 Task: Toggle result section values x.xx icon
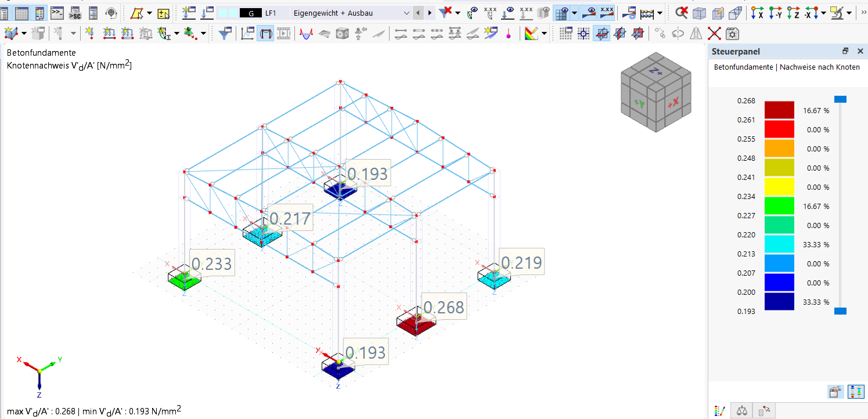607,12
